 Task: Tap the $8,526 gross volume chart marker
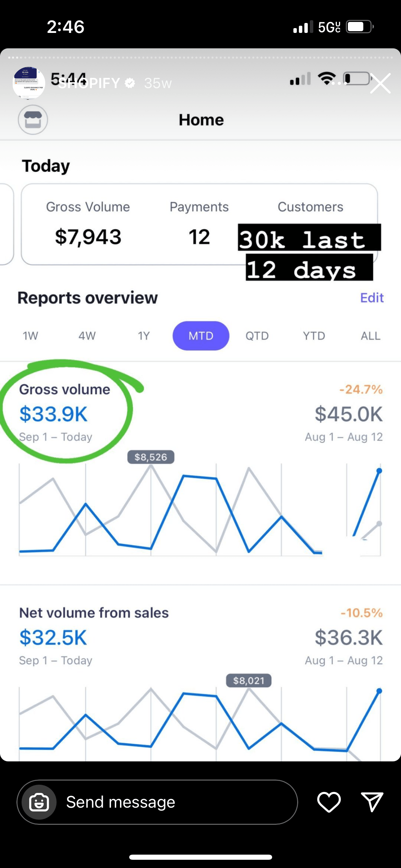(x=151, y=457)
